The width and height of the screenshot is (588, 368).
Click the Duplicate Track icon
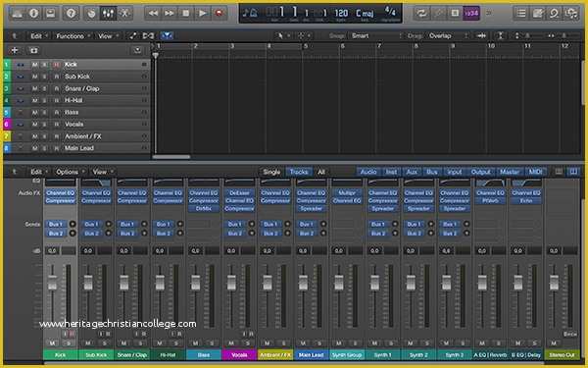tap(33, 50)
